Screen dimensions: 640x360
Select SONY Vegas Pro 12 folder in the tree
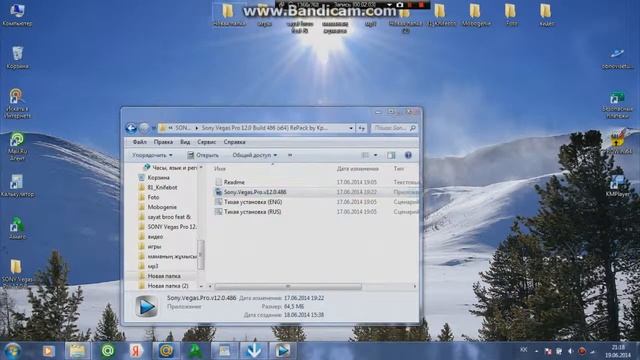pyautogui.click(x=171, y=227)
